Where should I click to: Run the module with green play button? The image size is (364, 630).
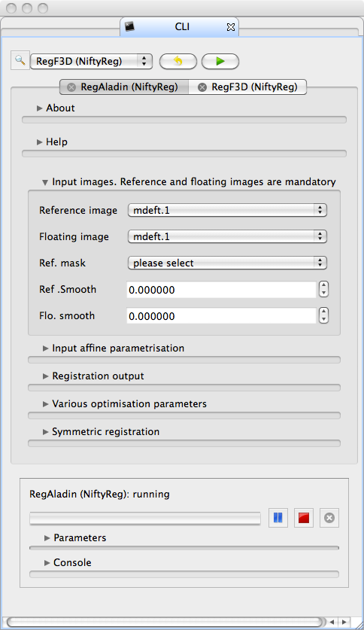pos(220,62)
